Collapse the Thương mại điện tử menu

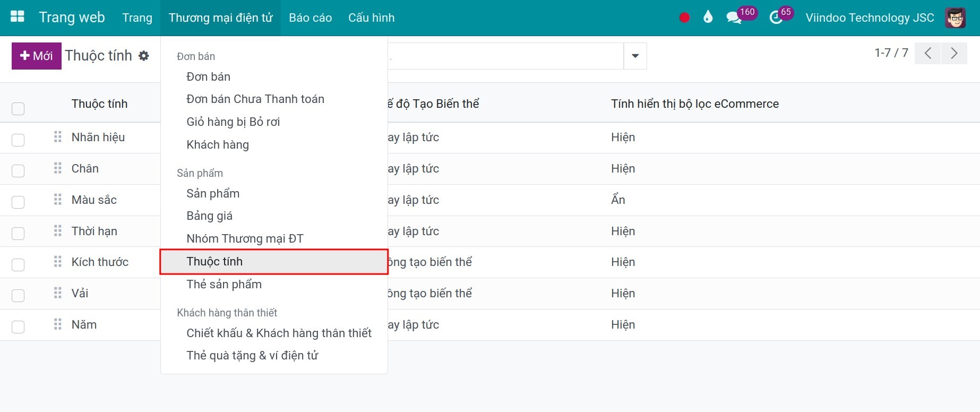click(220, 18)
